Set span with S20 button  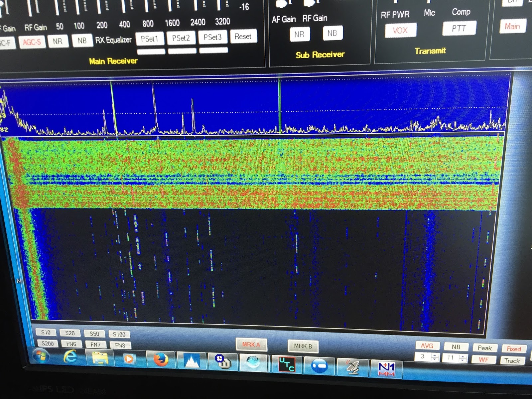point(70,333)
